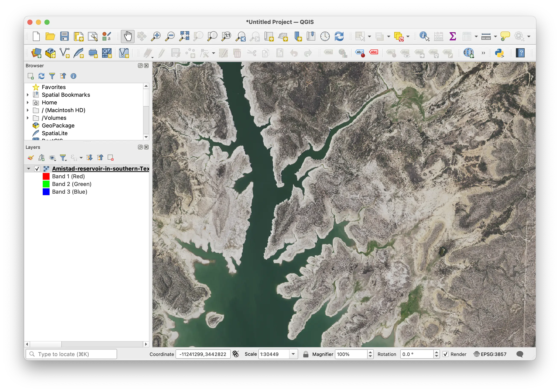Click the Band 2 (Green) color swatch
560x392 pixels.
pyautogui.click(x=46, y=184)
